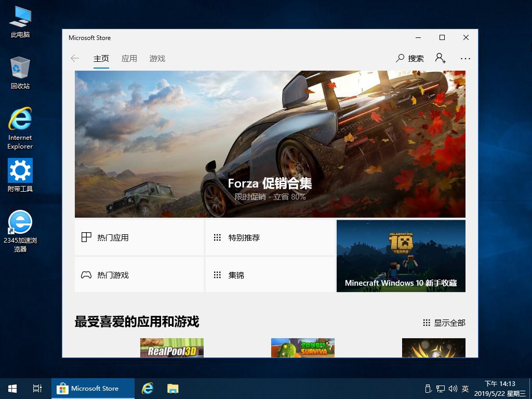Click the volume speaker tray icon

(x=453, y=389)
